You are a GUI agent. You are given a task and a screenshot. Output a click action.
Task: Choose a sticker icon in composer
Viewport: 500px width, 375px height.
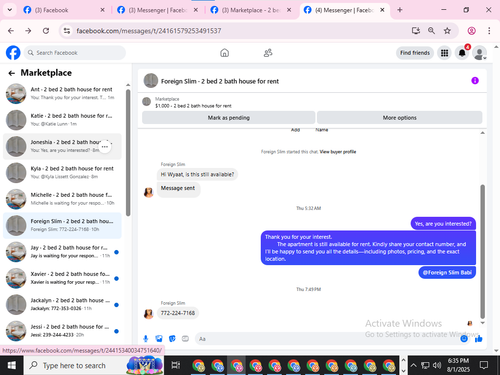coord(172,339)
